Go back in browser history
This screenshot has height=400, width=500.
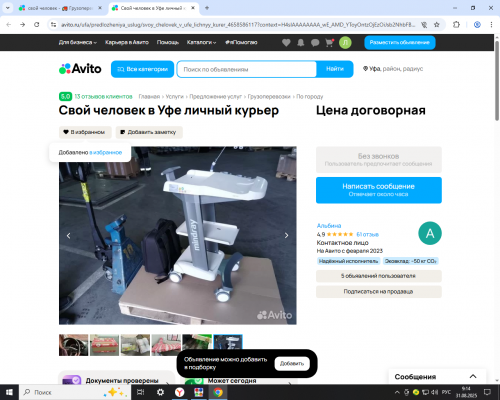click(x=9, y=25)
